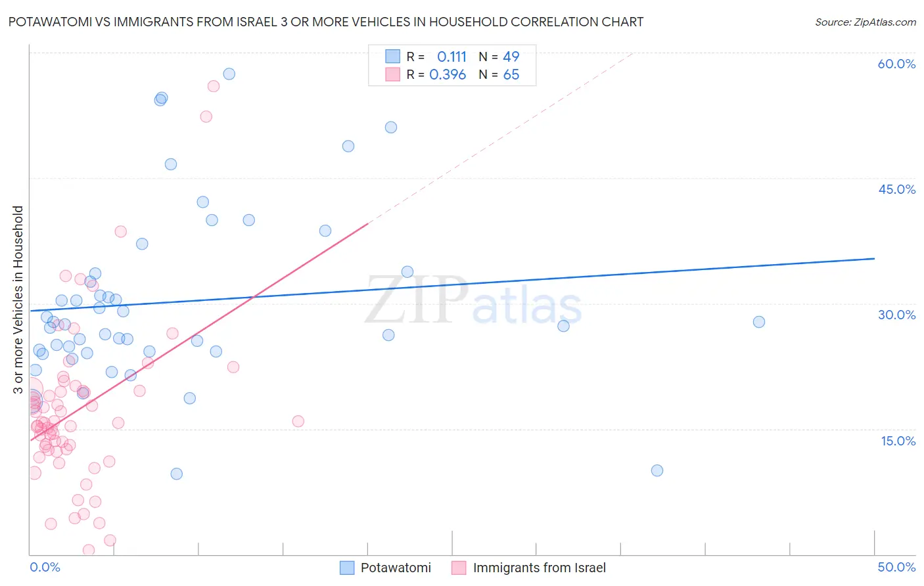The width and height of the screenshot is (924, 586).
Task: Click the 50.0% x-axis label
Action: point(896,567)
